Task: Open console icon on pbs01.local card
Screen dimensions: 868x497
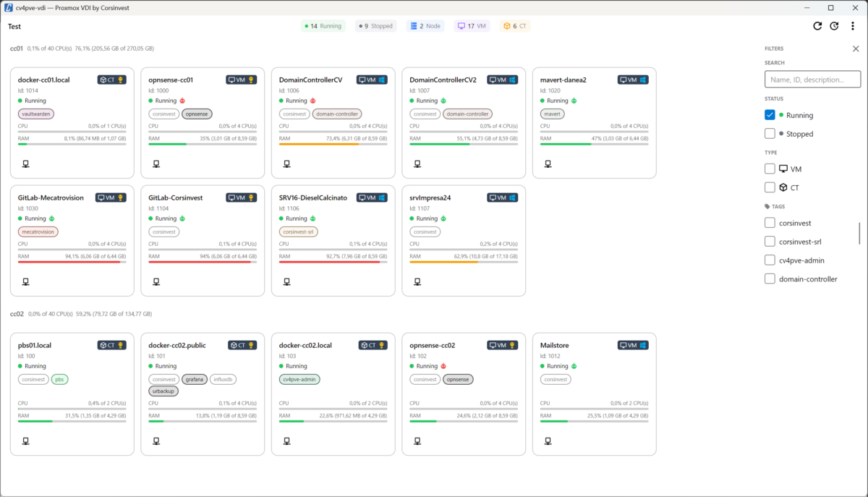Action: 25,441
